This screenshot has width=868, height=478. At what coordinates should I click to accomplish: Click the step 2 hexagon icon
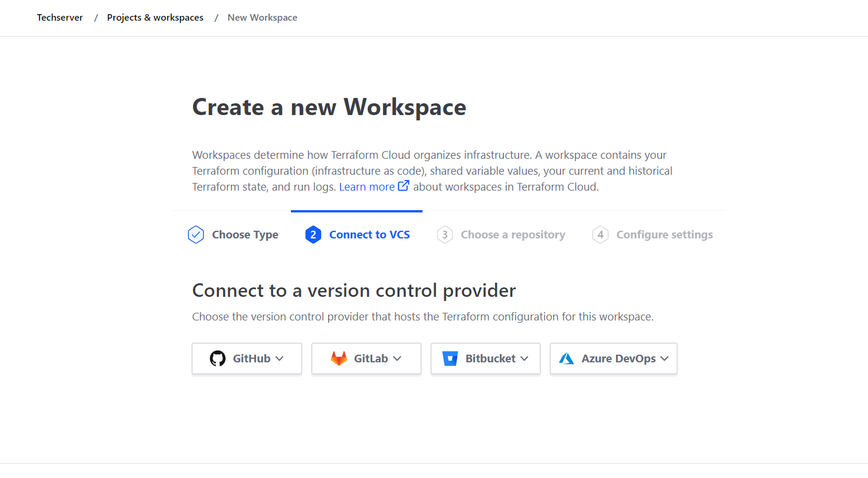click(x=313, y=235)
